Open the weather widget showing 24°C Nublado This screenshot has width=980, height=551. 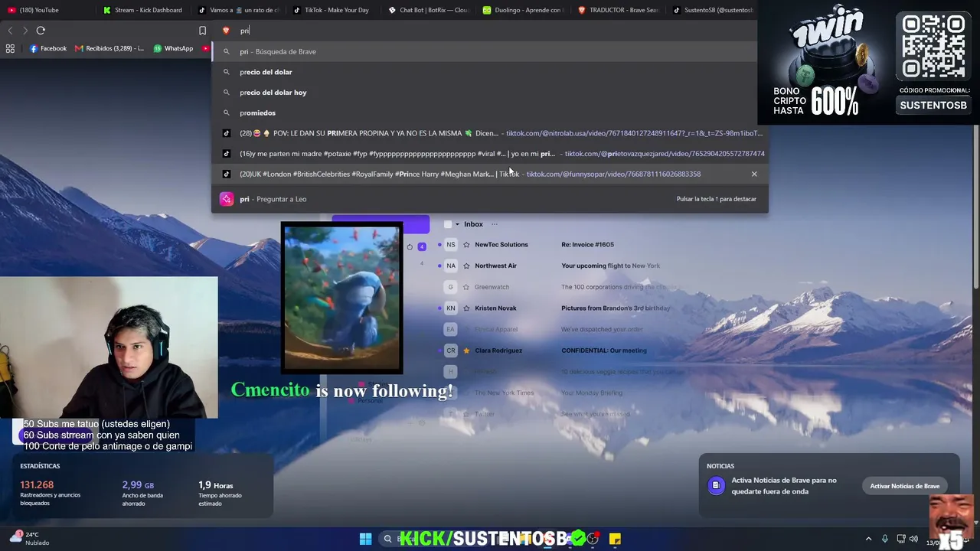click(29, 538)
